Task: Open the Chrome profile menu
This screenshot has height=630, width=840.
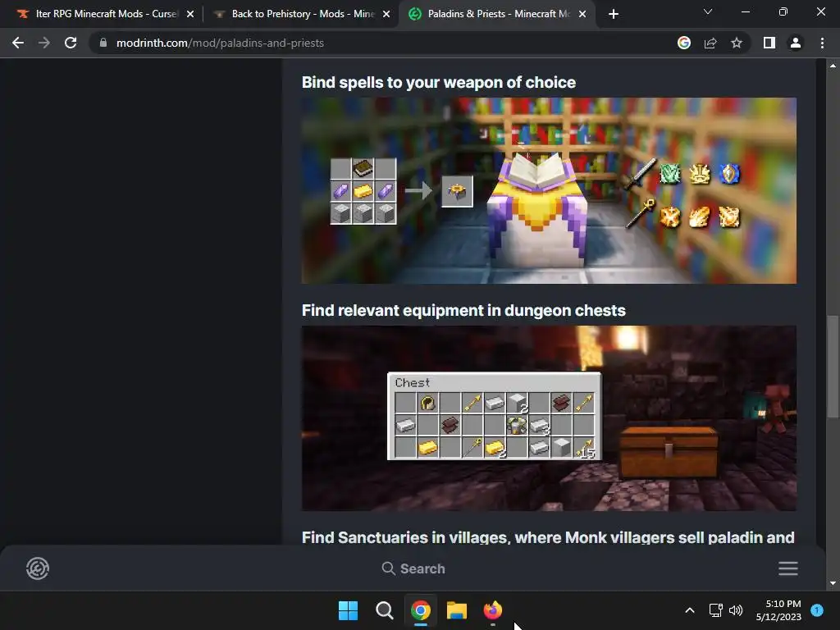Action: point(796,43)
